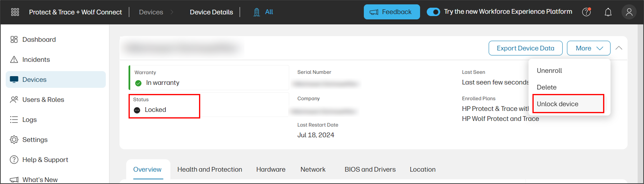This screenshot has width=644, height=184.
Task: Switch to the Health and Protection tab
Action: pyautogui.click(x=210, y=169)
